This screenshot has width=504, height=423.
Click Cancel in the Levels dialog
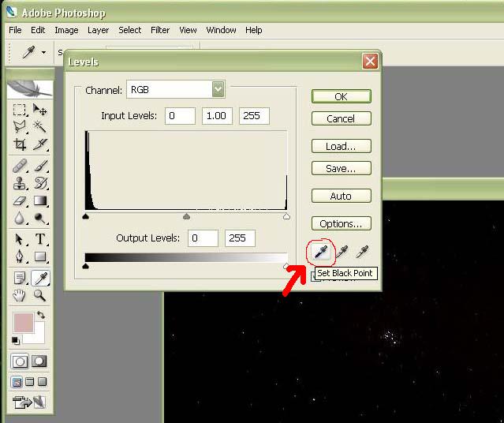point(341,118)
